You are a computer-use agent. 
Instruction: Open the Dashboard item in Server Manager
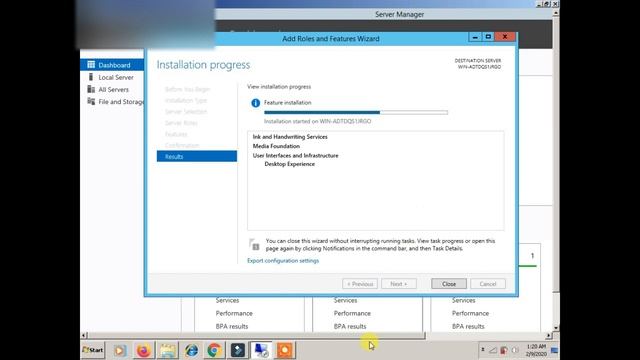point(112,65)
